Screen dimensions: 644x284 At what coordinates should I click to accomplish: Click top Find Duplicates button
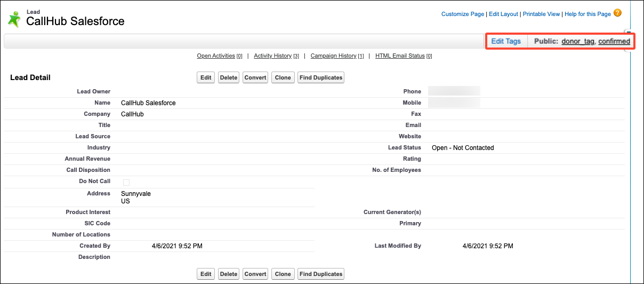pyautogui.click(x=321, y=77)
